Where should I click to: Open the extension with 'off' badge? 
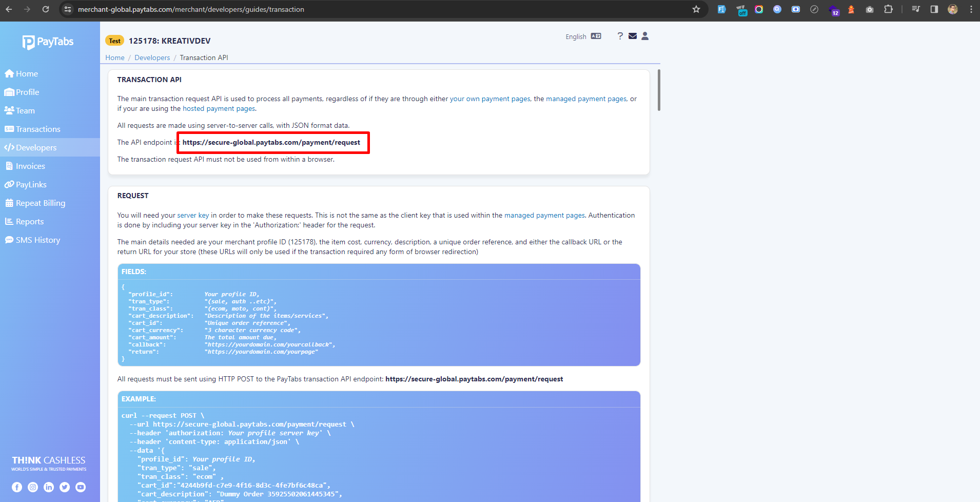(x=741, y=10)
